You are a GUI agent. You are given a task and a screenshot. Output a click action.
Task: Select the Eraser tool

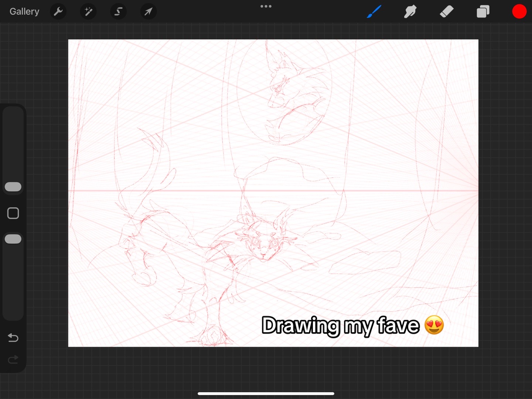coord(447,11)
